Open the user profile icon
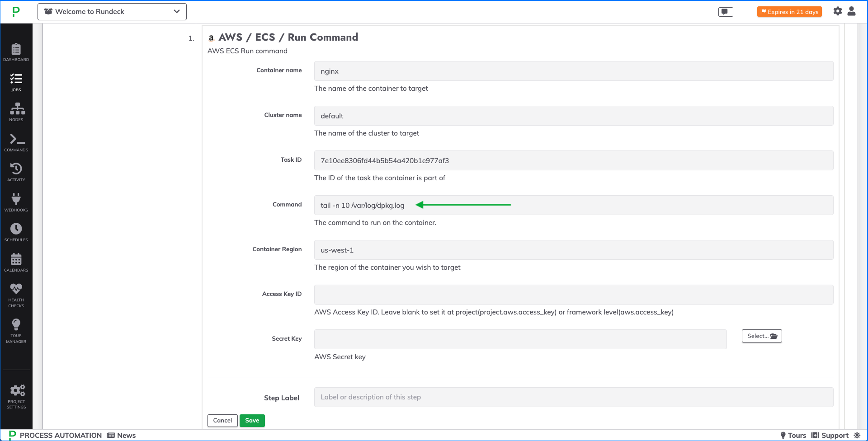868x441 pixels. point(852,11)
